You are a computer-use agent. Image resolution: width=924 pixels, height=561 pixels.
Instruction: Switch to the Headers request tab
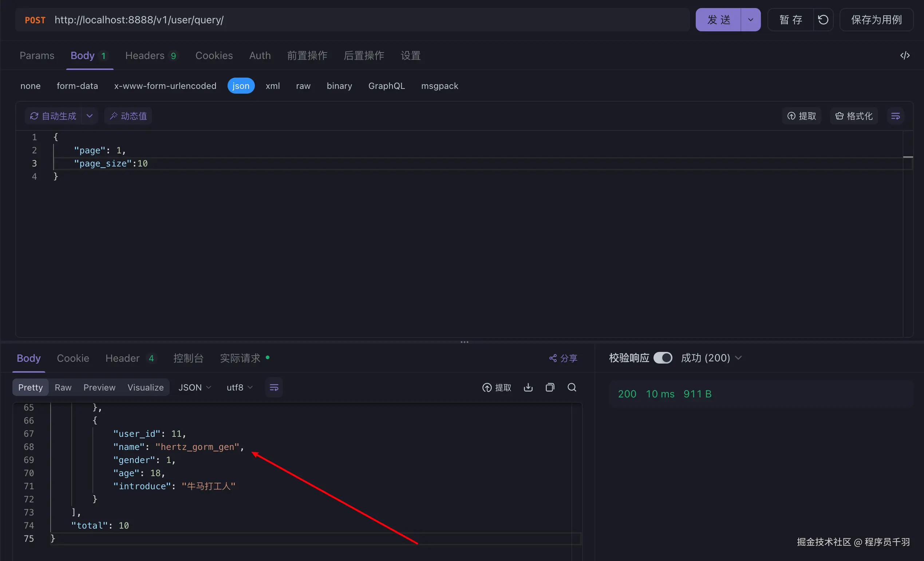[150, 55]
